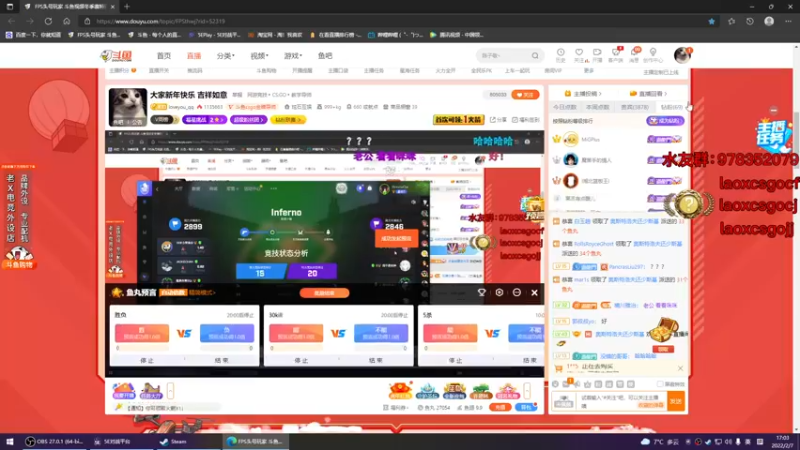Open the 首席鸣谢 banner button
Image resolution: width=800 pixels, height=450 pixels.
click(458, 119)
